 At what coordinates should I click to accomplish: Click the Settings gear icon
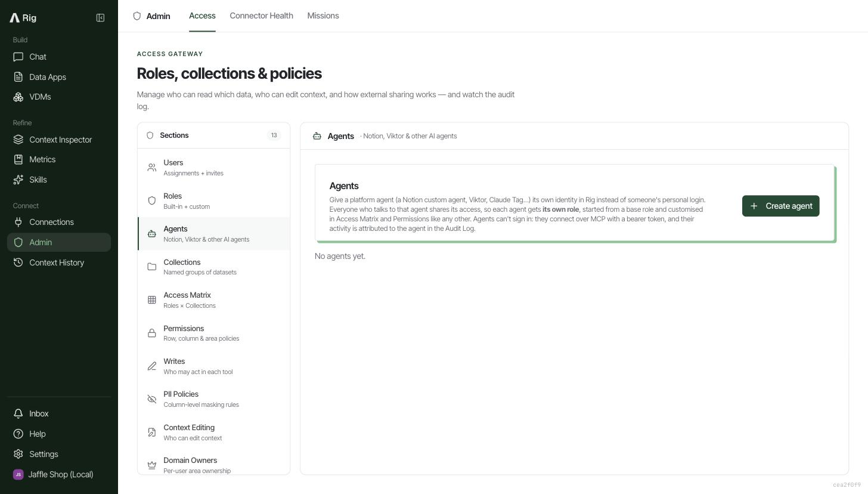pyautogui.click(x=18, y=454)
